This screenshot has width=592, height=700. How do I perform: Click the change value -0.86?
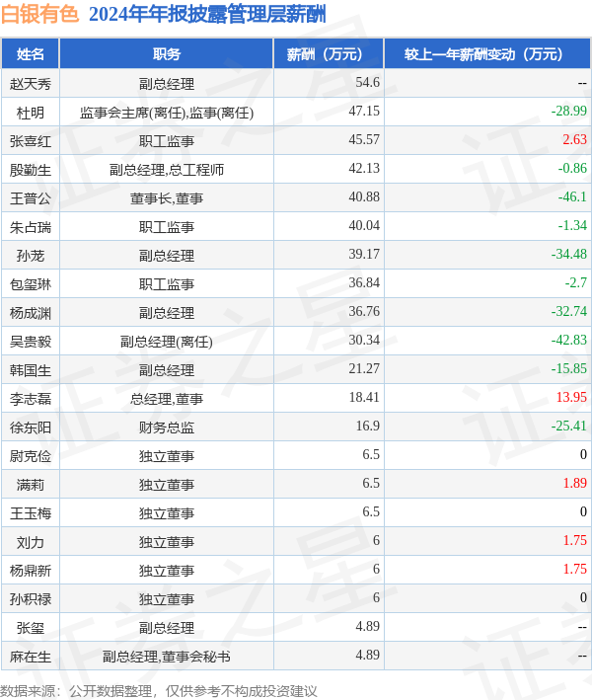coord(572,168)
